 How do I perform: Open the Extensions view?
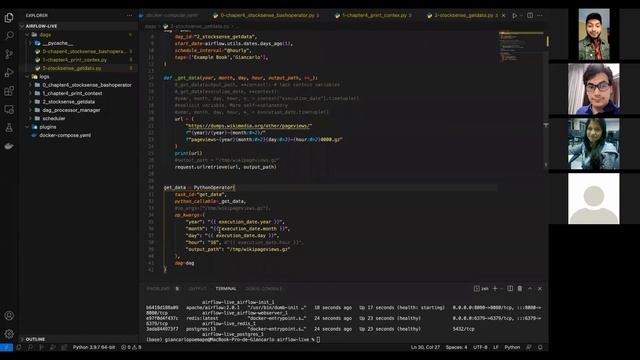pos(9,91)
